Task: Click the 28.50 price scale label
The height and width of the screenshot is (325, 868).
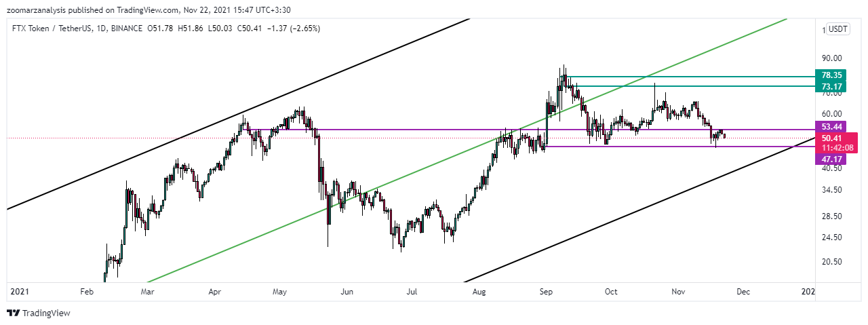Action: tap(831, 216)
